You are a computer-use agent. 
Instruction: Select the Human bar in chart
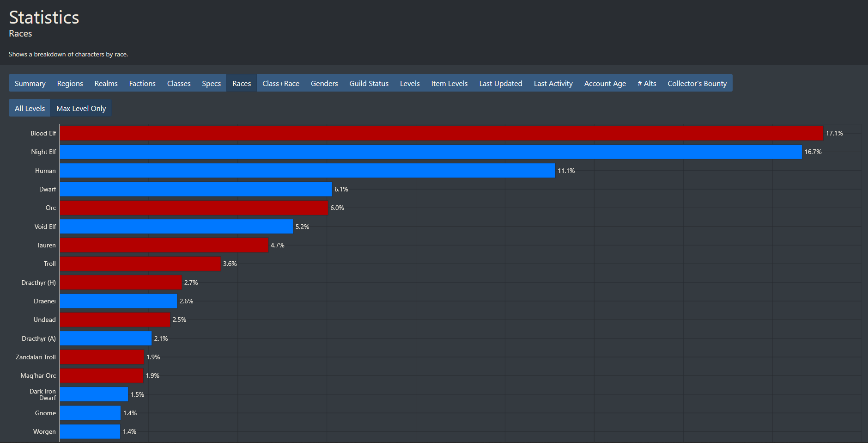[x=307, y=171]
